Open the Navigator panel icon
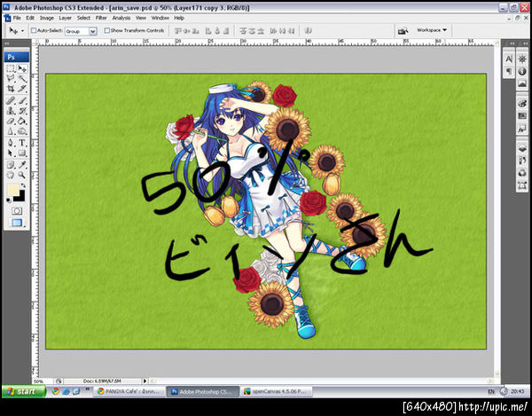Screen dimensions: 532x416 point(522,59)
